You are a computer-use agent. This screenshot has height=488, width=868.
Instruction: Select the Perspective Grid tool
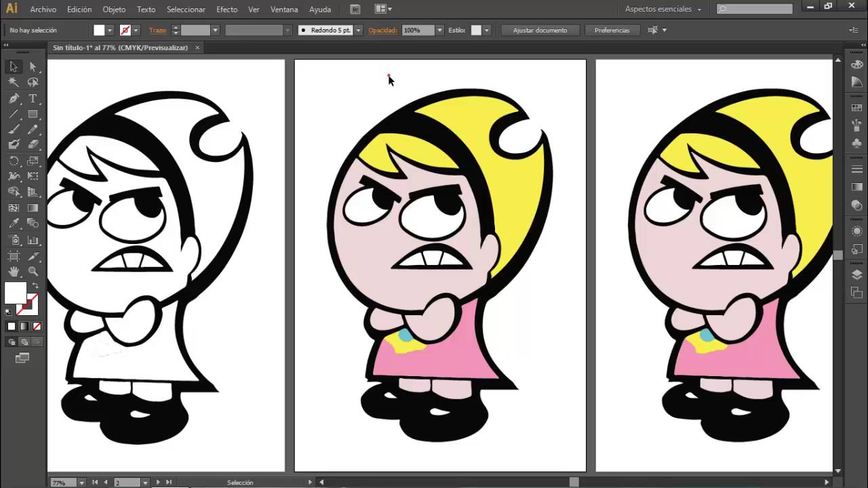point(33,192)
